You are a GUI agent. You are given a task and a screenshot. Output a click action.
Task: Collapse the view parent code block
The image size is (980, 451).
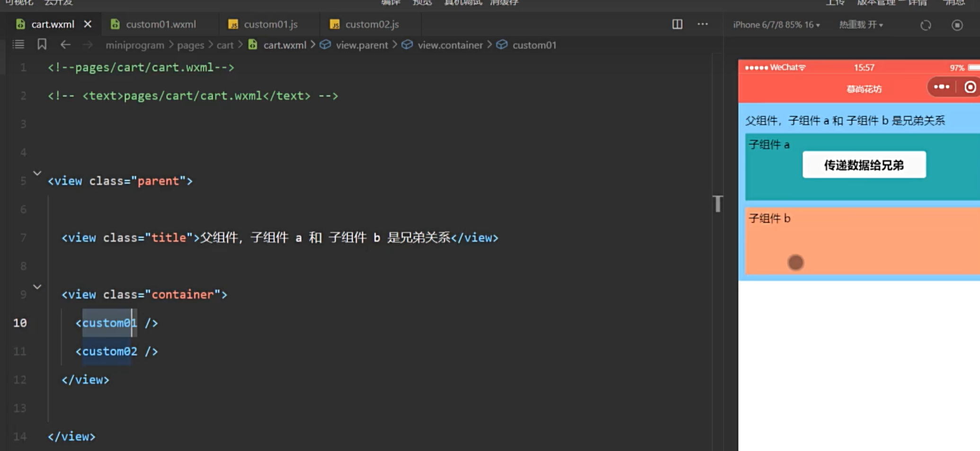point(37,173)
